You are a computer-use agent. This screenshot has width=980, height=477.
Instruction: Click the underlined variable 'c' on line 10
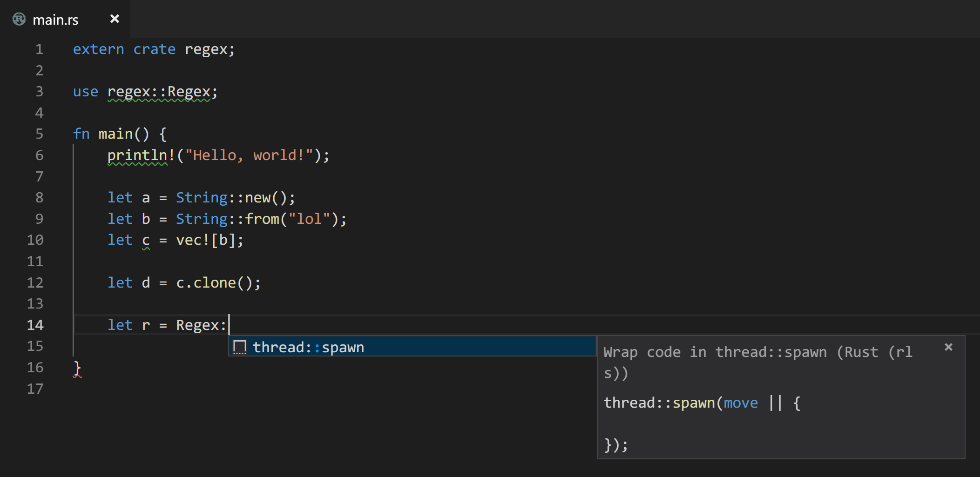[x=146, y=241]
